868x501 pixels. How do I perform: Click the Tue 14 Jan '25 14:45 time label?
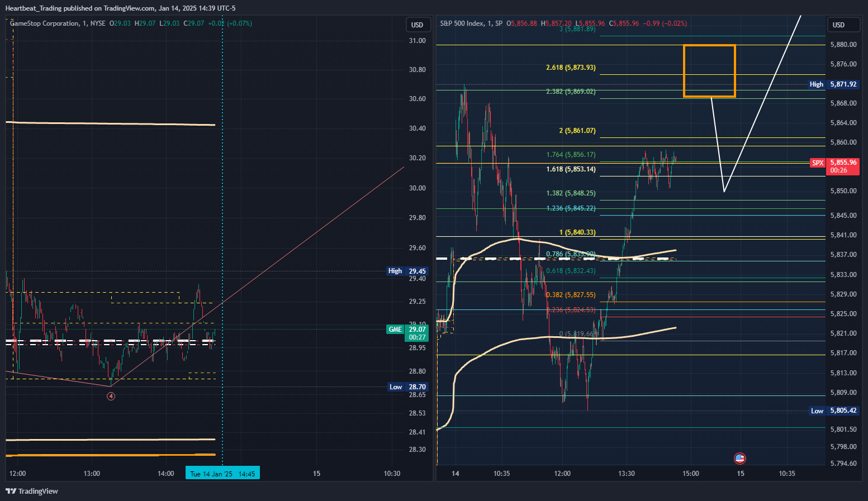pos(222,474)
